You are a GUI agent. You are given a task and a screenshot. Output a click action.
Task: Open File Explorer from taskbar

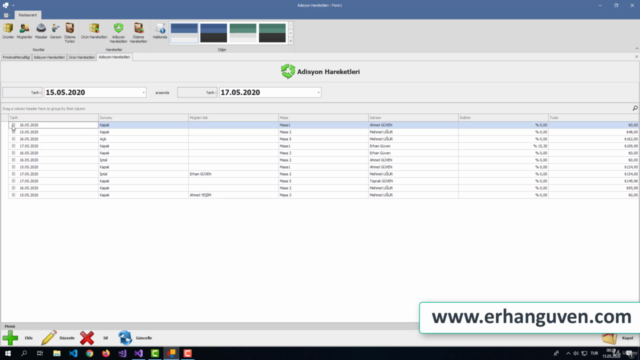[x=57, y=353]
